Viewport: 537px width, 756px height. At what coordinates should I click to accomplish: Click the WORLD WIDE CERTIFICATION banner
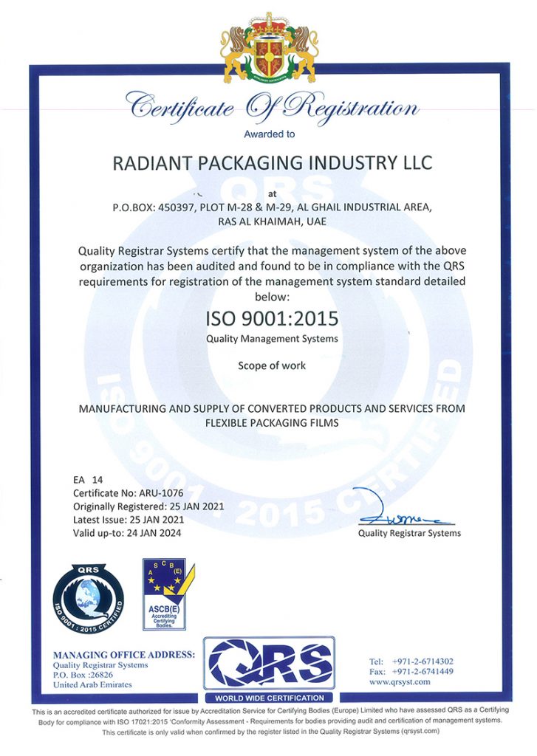tap(269, 698)
